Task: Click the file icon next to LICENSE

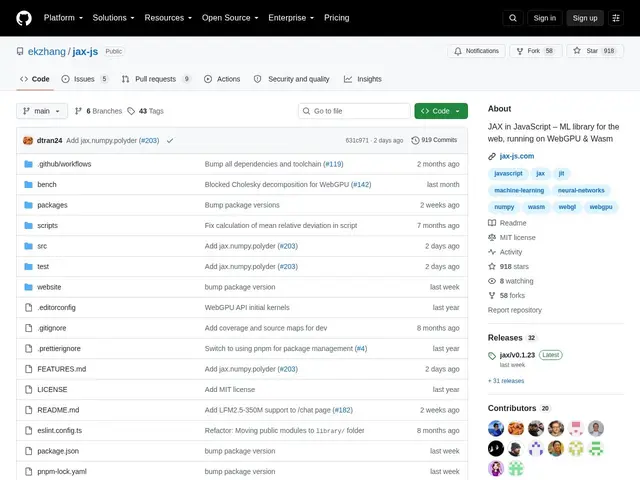Action: pyautogui.click(x=28, y=389)
